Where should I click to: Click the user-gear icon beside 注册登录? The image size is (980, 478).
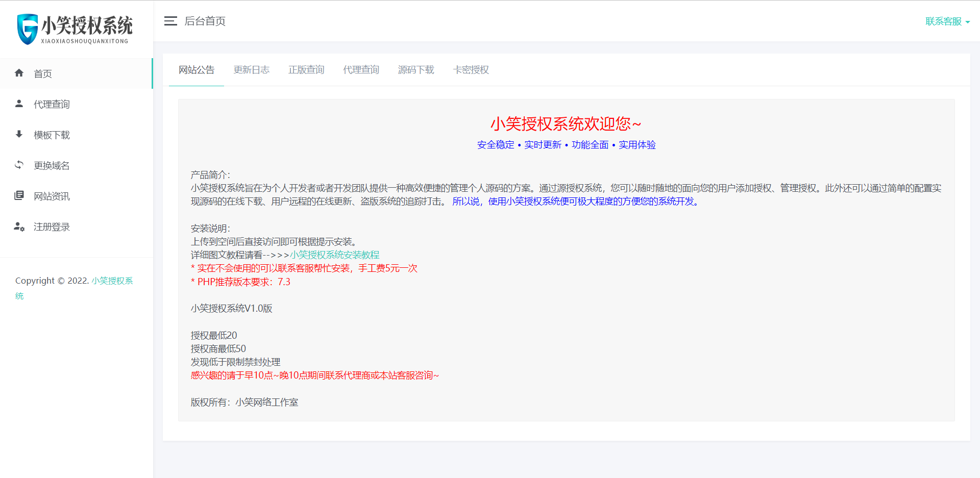coord(19,227)
